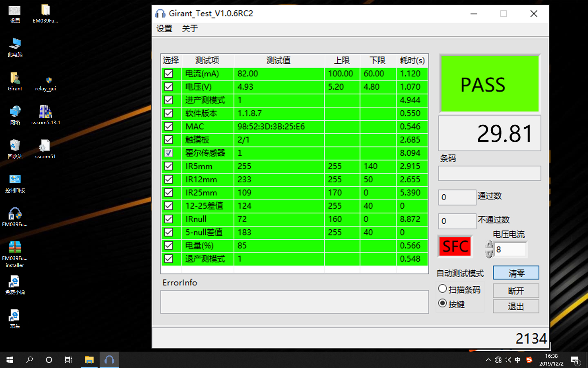Open the Girant folder icon on desktop
The image size is (588, 368).
15,79
